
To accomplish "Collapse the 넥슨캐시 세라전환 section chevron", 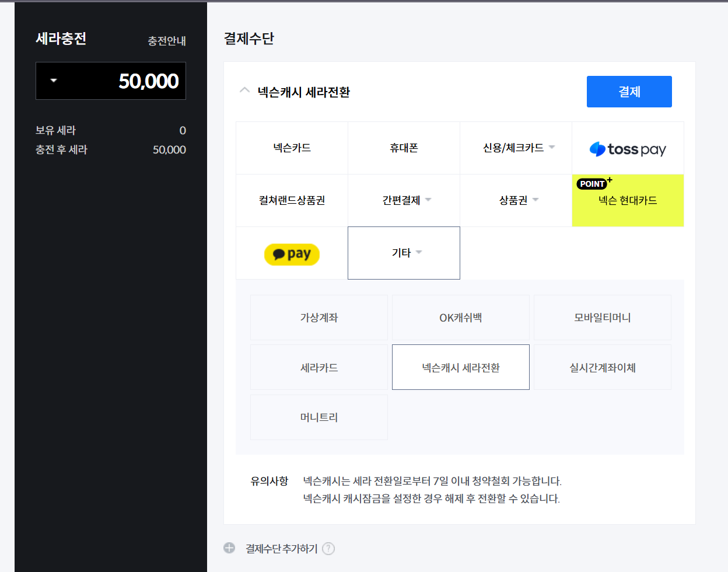I will click(x=244, y=90).
